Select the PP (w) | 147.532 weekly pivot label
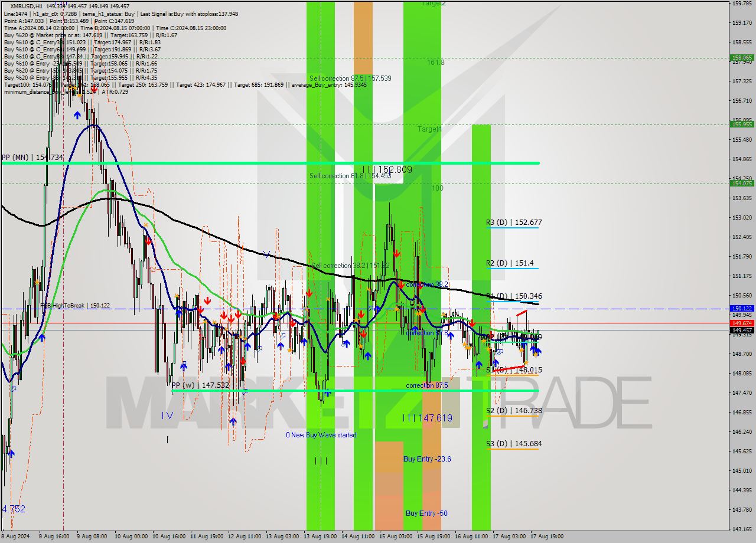Image resolution: width=756 pixels, height=543 pixels. coord(200,385)
